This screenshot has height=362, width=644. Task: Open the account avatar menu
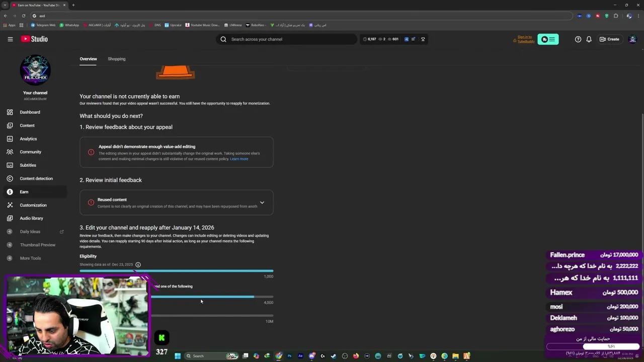tap(632, 39)
